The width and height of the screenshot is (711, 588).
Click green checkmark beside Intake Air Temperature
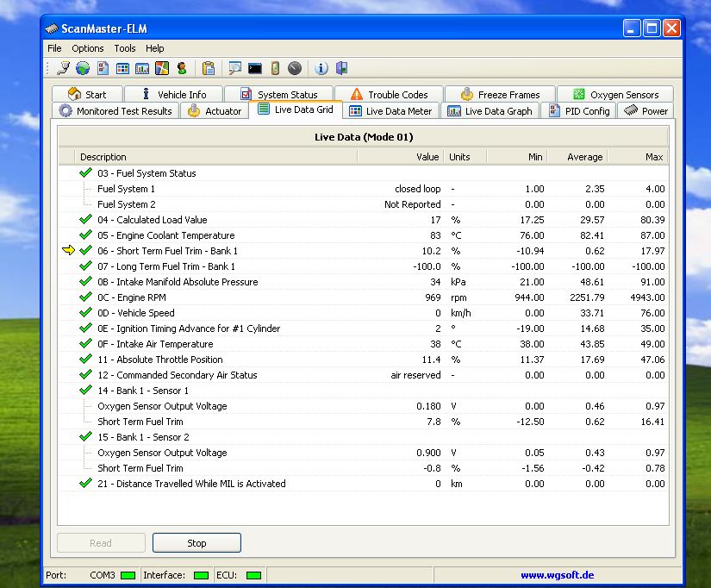point(85,343)
